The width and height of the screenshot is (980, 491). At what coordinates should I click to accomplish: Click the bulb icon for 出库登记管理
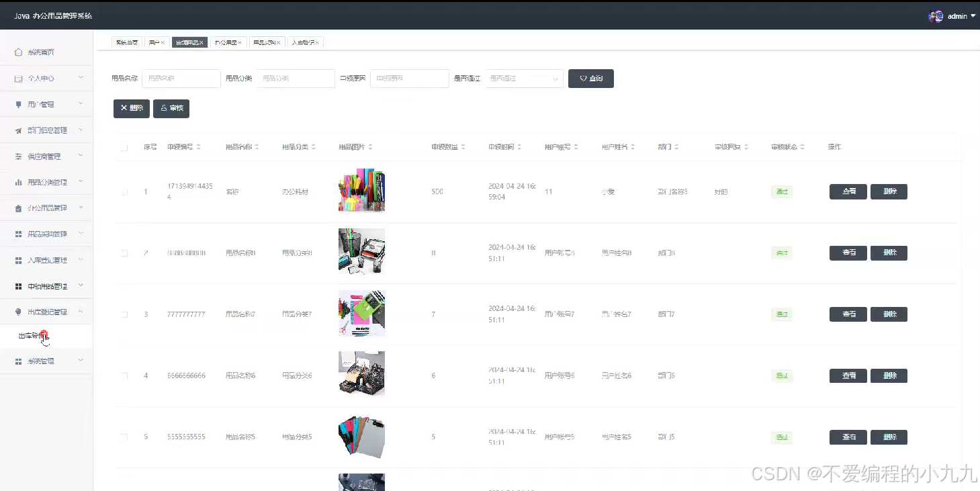tap(19, 312)
